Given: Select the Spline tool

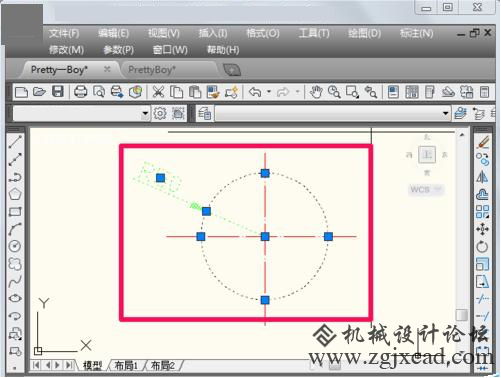Looking at the screenshot, I should tap(15, 281).
